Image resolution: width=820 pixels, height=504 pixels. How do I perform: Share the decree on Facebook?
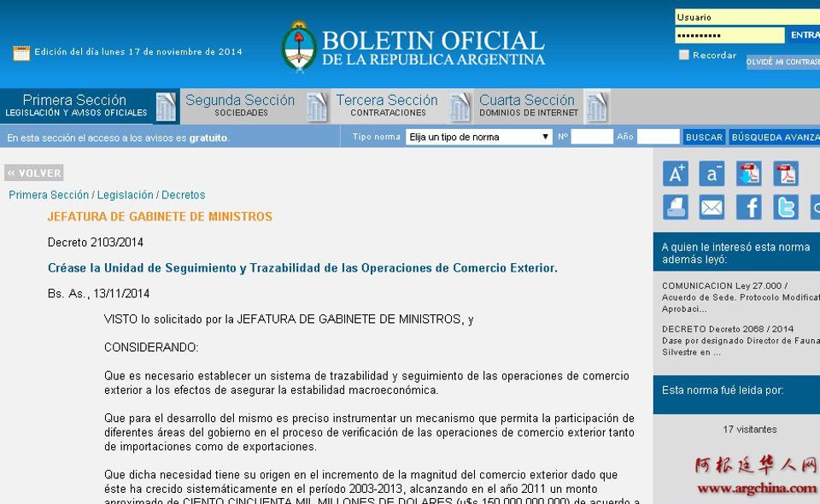click(748, 207)
